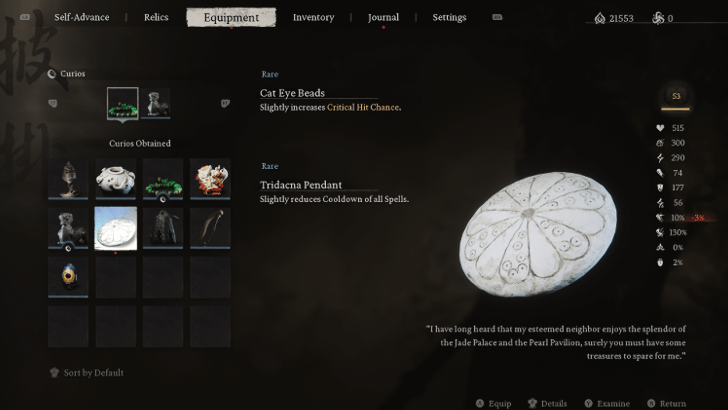Select equipped stone beast curio slot
Viewport: 728px width, 410px height.
156,103
